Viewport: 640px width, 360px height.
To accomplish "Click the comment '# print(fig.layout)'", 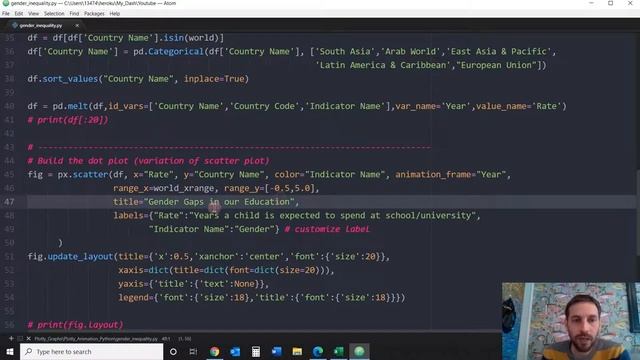I will click(x=75, y=324).
